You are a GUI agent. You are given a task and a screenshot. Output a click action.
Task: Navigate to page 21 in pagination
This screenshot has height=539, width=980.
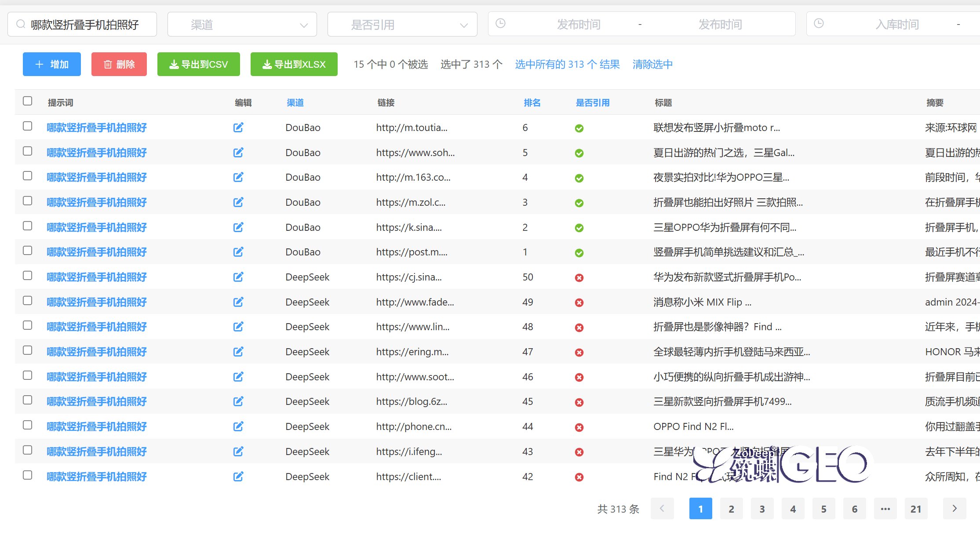(916, 509)
